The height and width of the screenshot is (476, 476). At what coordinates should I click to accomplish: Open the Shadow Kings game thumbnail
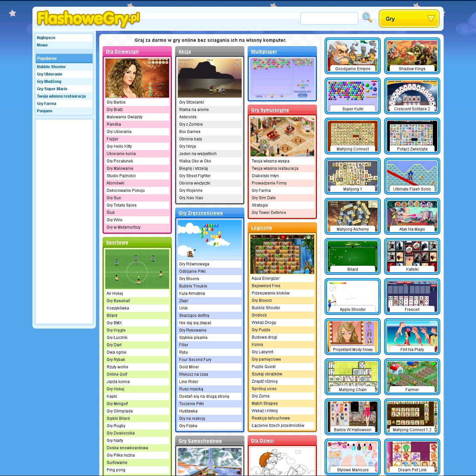[x=412, y=56]
